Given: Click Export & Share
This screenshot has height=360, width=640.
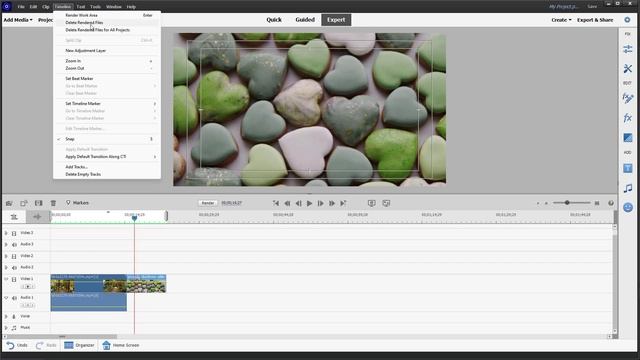Looking at the screenshot, I should coord(595,20).
